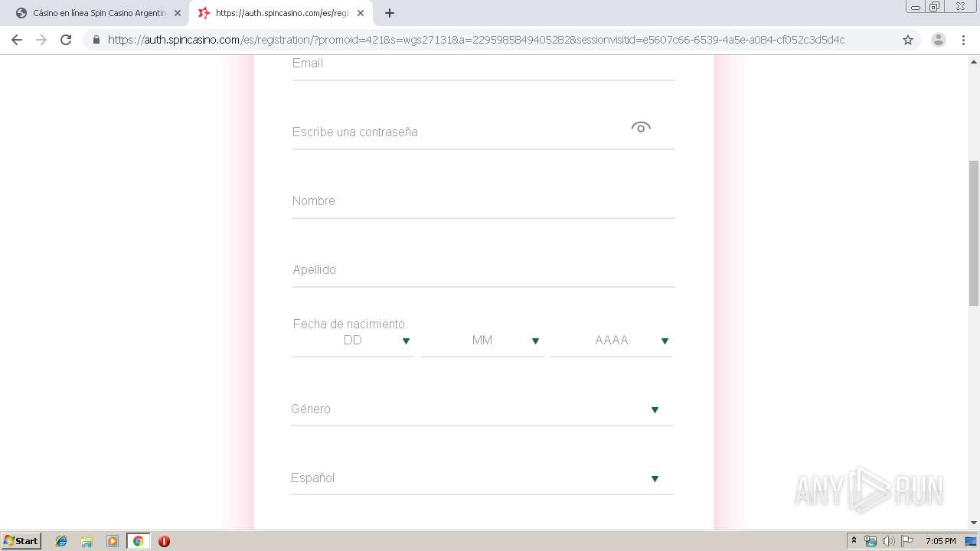Open the red Opera taskbar icon
The width and height of the screenshot is (980, 551).
[x=164, y=541]
